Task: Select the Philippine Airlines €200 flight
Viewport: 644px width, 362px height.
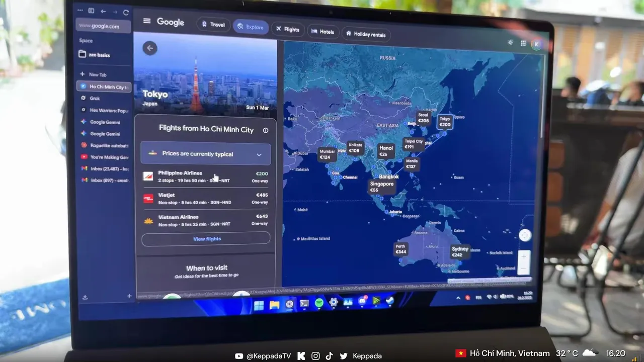Action: coord(206,176)
